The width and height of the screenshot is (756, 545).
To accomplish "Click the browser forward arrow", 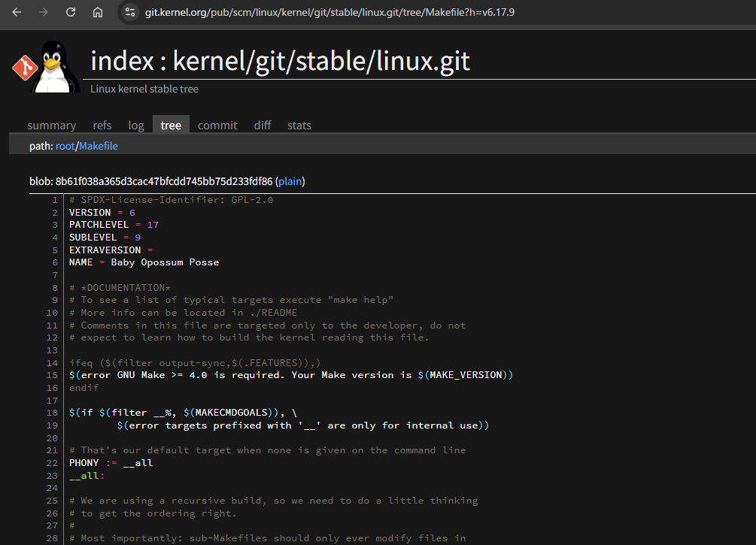I will pyautogui.click(x=44, y=12).
